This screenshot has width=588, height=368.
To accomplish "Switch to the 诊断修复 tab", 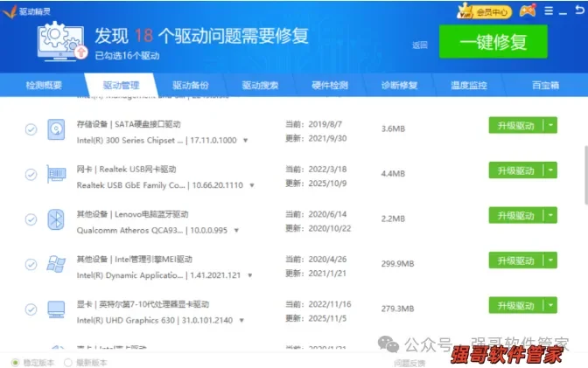I will pyautogui.click(x=399, y=85).
